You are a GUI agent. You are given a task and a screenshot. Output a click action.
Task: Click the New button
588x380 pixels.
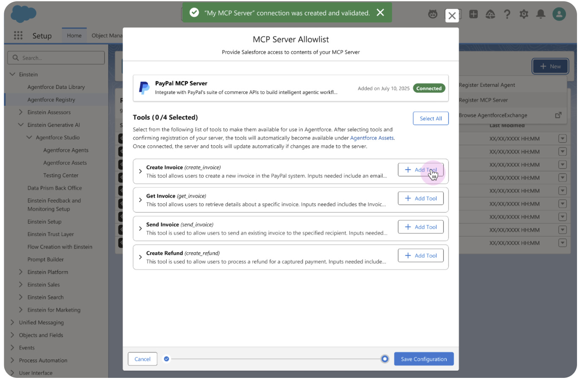coord(550,66)
